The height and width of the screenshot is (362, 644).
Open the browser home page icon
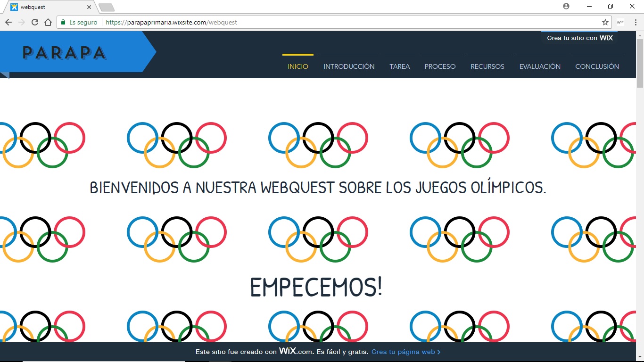coord(48,22)
